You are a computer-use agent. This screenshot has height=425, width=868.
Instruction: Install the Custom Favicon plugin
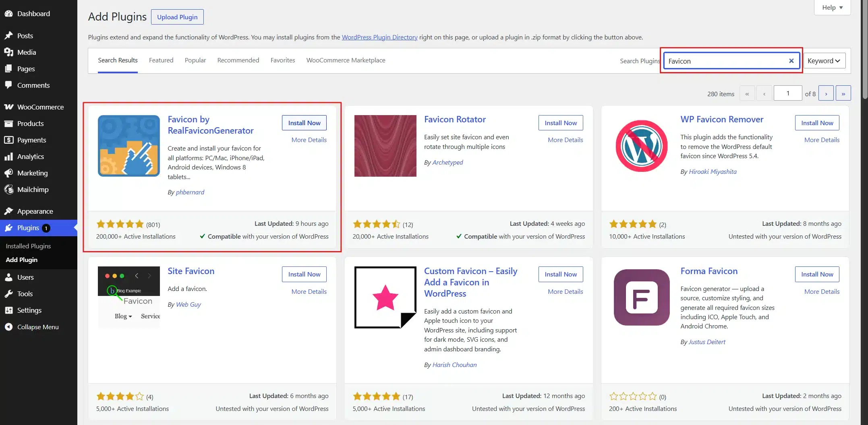click(561, 274)
